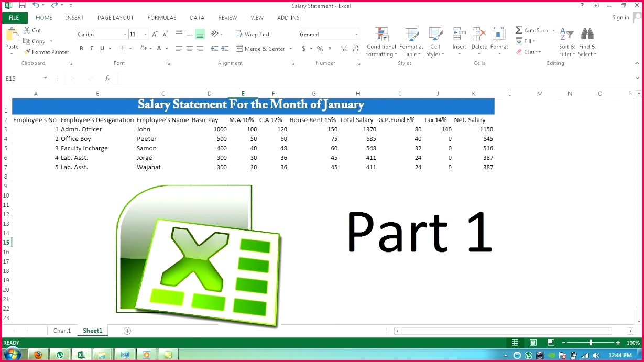This screenshot has width=644, height=362.
Task: Click the Sign in link
Action: tap(620, 18)
